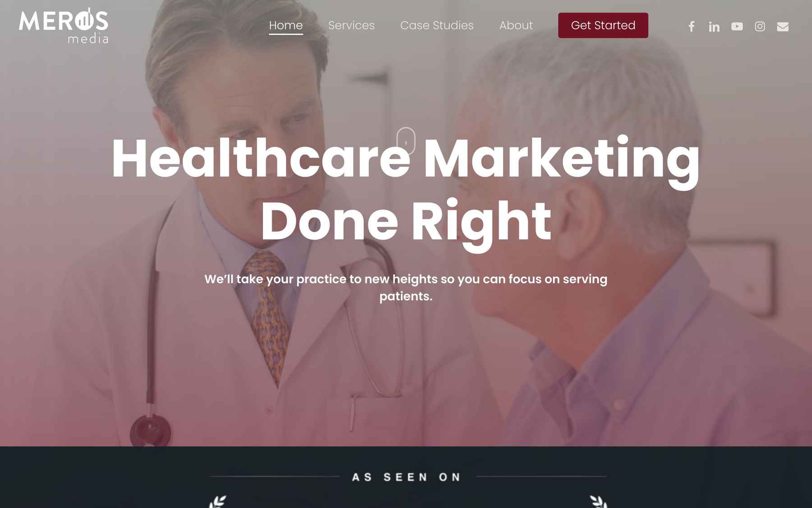The width and height of the screenshot is (812, 508).
Task: Open the Instagram social icon
Action: [x=760, y=27]
